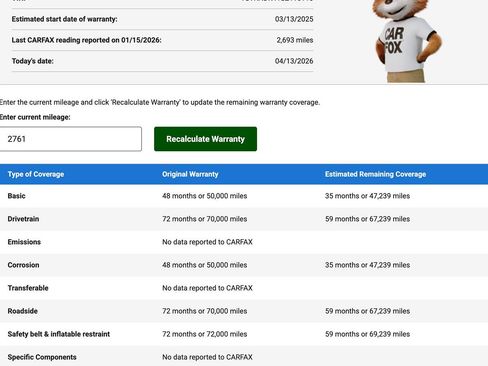Select Safety belt remaining 59 months or 69,239 miles
Image resolution: width=488 pixels, height=366 pixels.
point(367,334)
